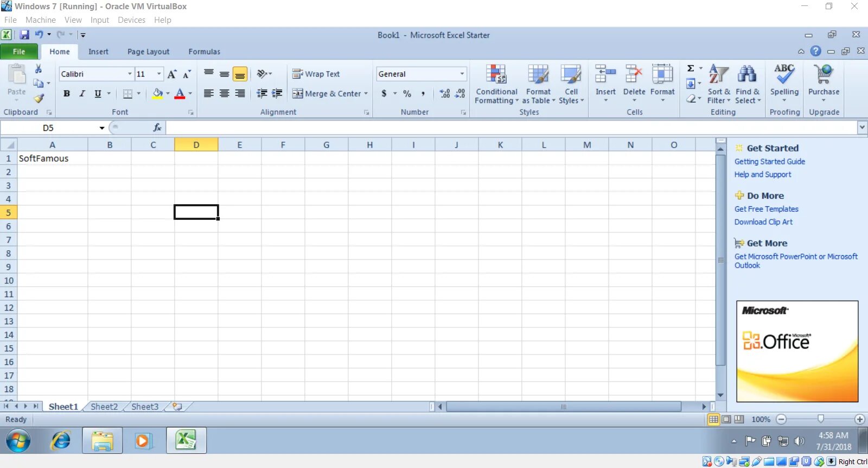868x468 pixels.
Task: Toggle Bold formatting
Action: [x=66, y=93]
